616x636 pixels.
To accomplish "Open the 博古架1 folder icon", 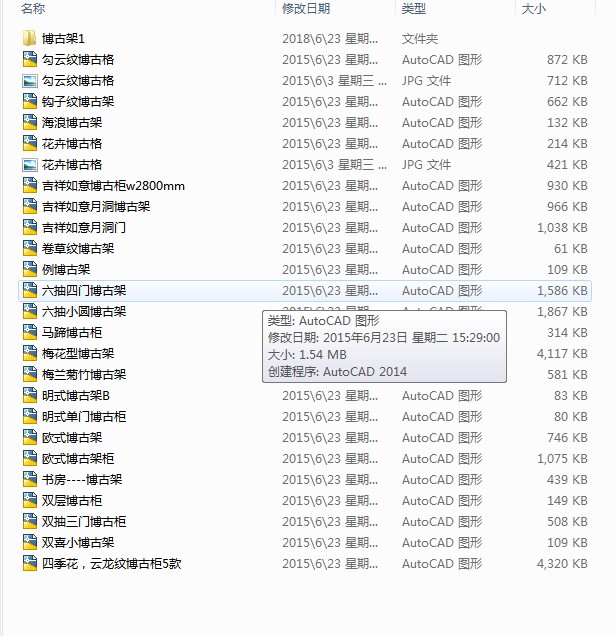I will [29, 39].
